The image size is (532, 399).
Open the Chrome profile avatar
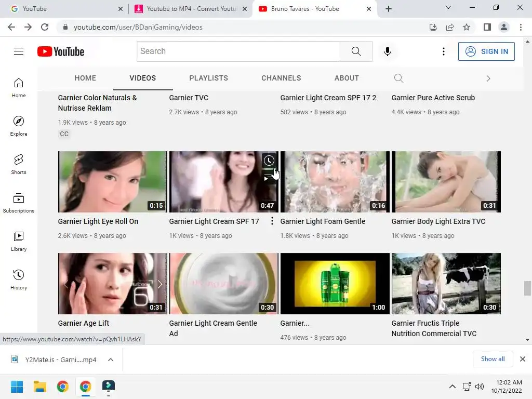pyautogui.click(x=504, y=27)
